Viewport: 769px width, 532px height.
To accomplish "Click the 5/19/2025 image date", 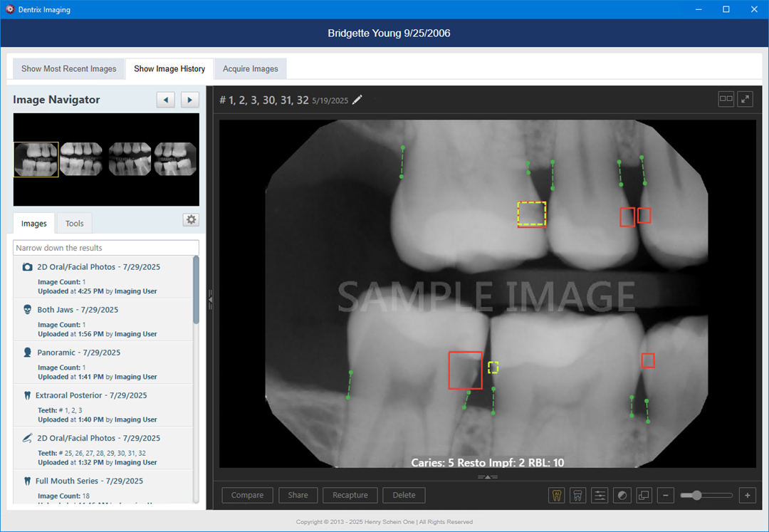I will pos(330,100).
